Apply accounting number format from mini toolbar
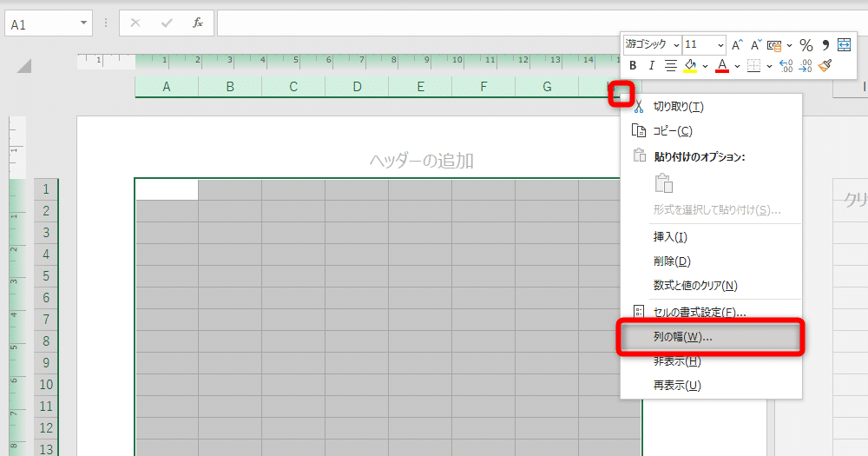This screenshot has height=456, width=868. click(774, 45)
